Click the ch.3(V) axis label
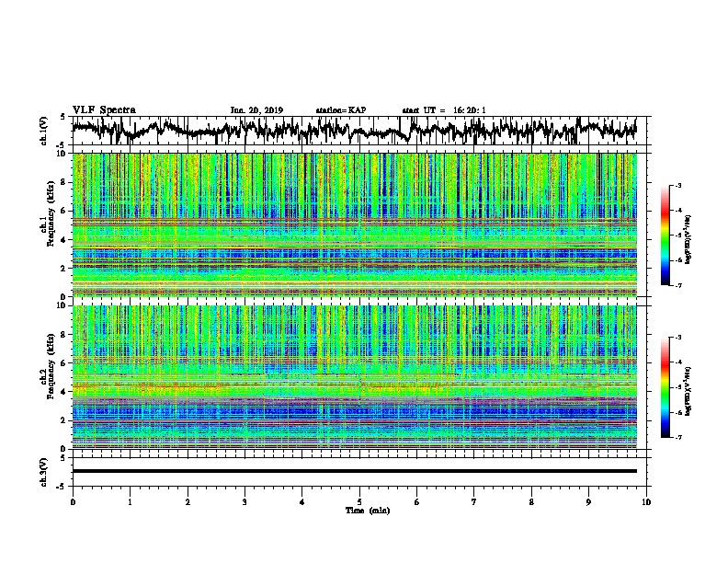 [44, 472]
